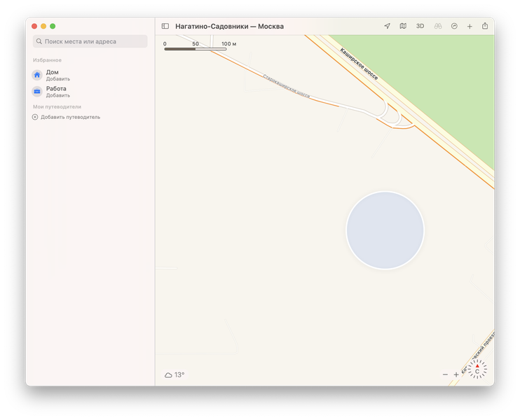This screenshot has width=520, height=420.
Task: Click the yellow minimize window button
Action: [x=43, y=26]
